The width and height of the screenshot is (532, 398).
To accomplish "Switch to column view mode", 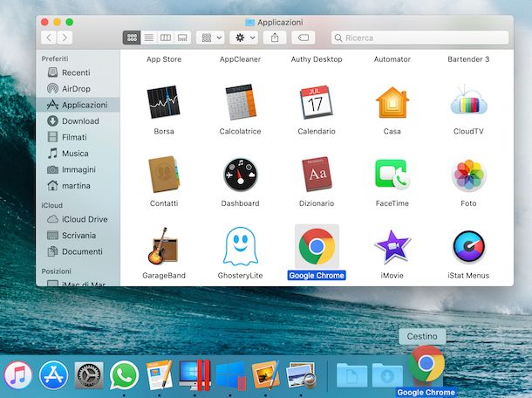I will pyautogui.click(x=166, y=38).
